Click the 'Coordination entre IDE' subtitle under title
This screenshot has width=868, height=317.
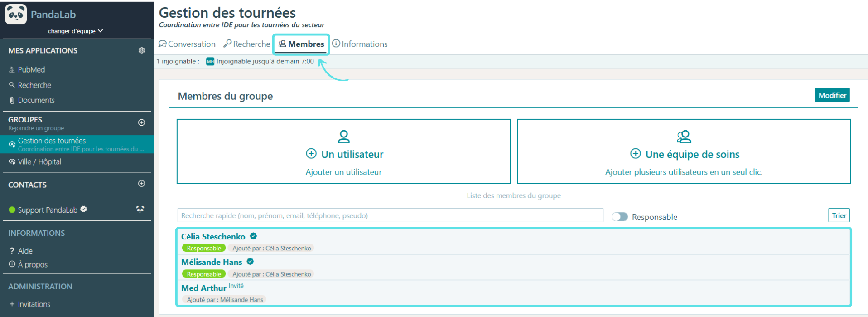242,25
